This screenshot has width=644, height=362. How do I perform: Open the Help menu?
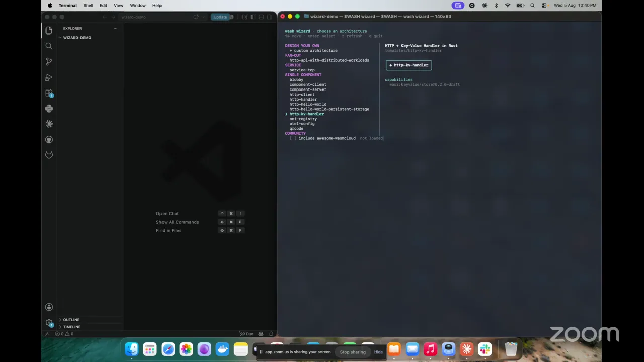click(157, 6)
